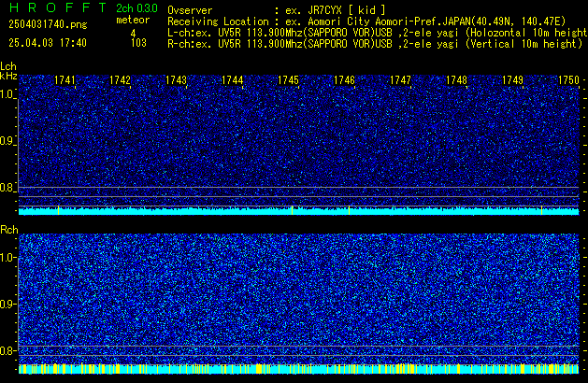Click the HROFFT title text
This screenshot has width=588, height=383.
(x=57, y=7)
